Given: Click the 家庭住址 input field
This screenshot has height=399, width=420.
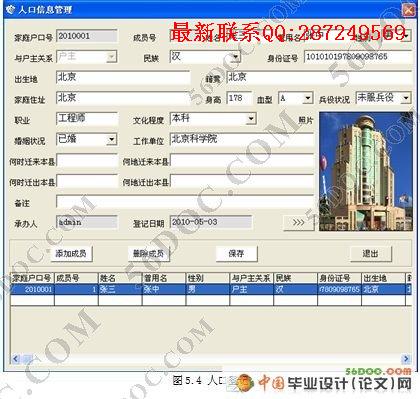Looking at the screenshot, I should pyautogui.click(x=123, y=98).
